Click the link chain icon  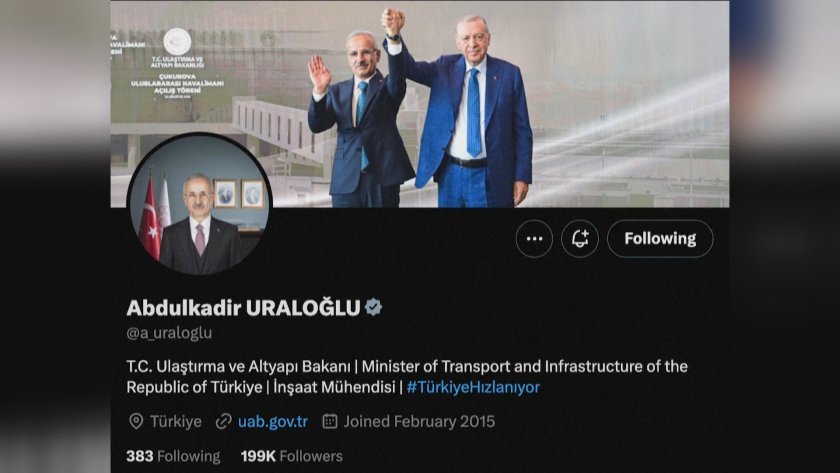[x=223, y=422]
